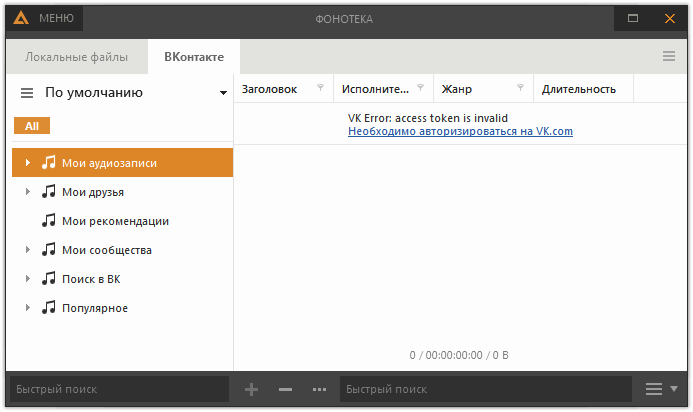Image resolution: width=693 pixels, height=412 pixels.
Task: Open the link Необходимо авторизироваться на VK.com
Action: 460,131
